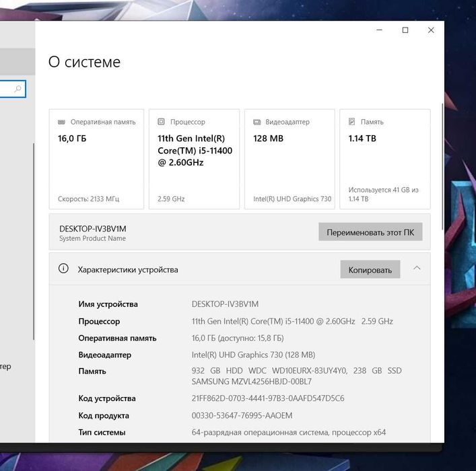Viewport: 476px width, 471px height.
Task: Collapse the Характеристики устройства section chevron
Action: coord(417,268)
